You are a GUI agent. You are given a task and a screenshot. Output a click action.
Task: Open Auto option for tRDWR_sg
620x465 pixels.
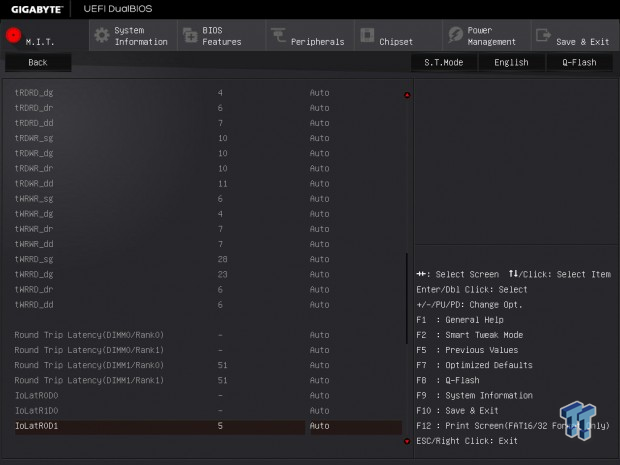point(319,138)
